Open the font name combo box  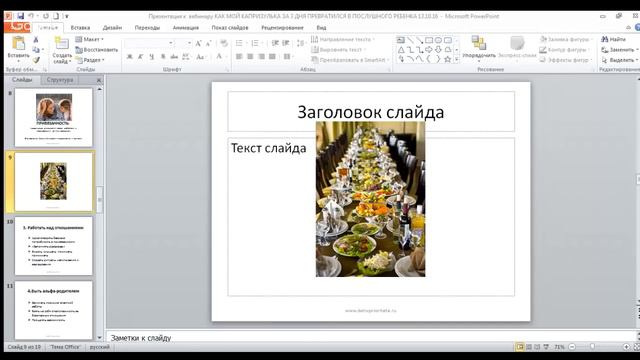click(149, 43)
